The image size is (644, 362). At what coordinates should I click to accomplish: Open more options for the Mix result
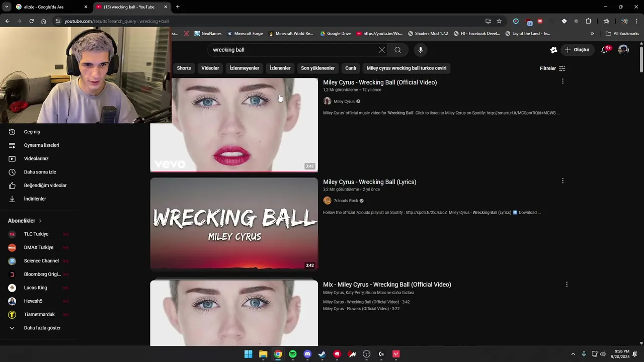click(x=567, y=284)
